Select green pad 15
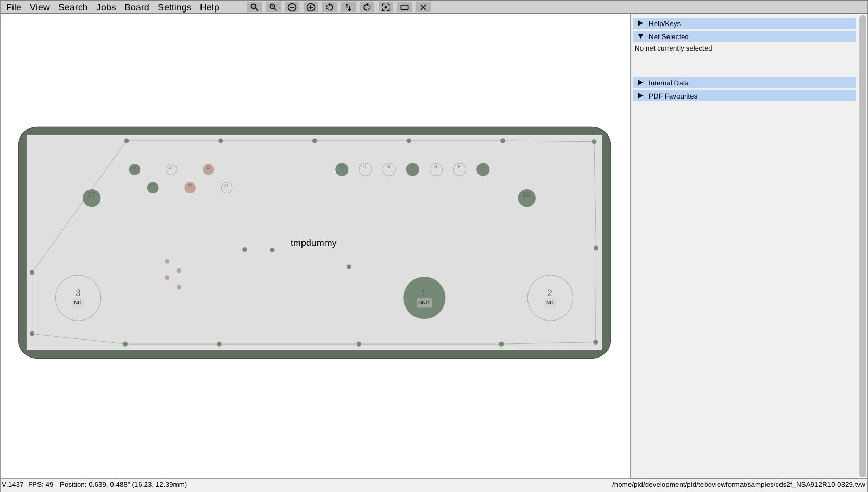This screenshot has height=492, width=868. 153,188
